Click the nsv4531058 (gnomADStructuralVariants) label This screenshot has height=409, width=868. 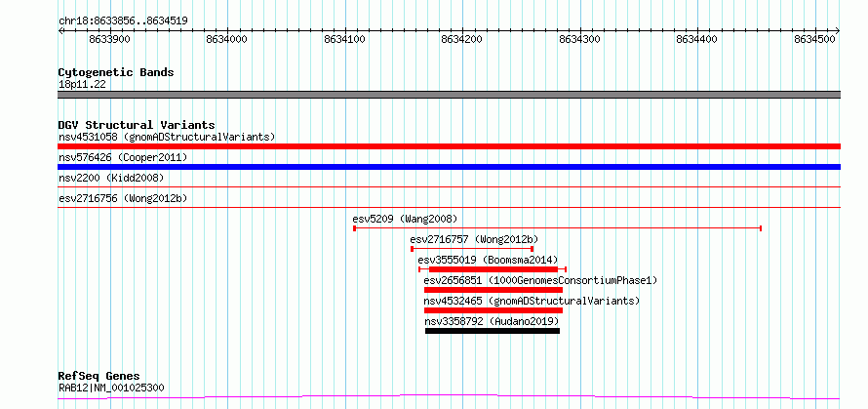pos(167,137)
